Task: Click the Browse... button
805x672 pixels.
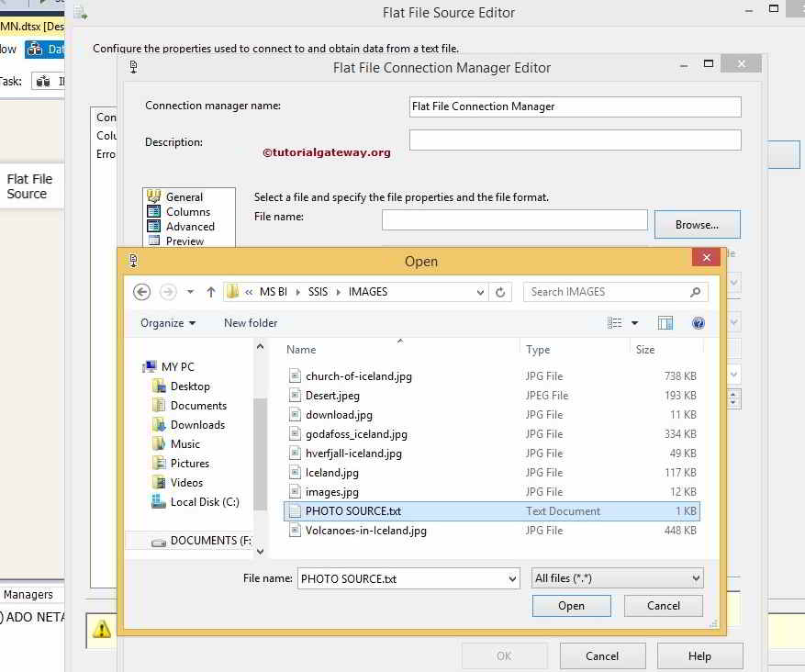Action: click(x=698, y=224)
